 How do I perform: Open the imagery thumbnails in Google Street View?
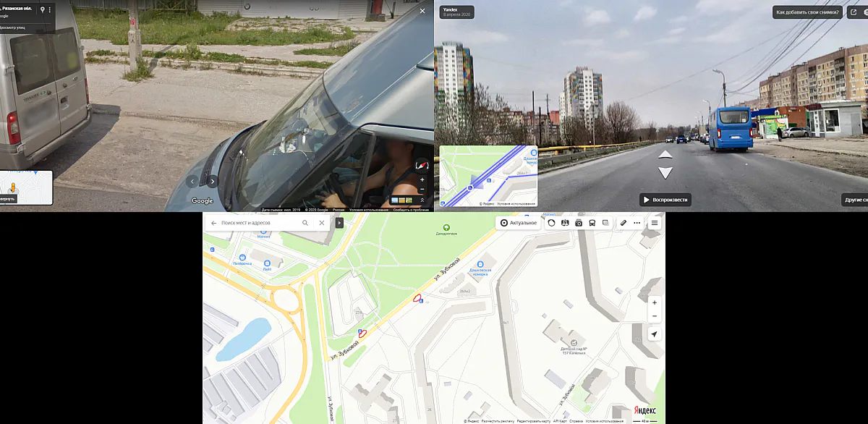[x=401, y=200]
